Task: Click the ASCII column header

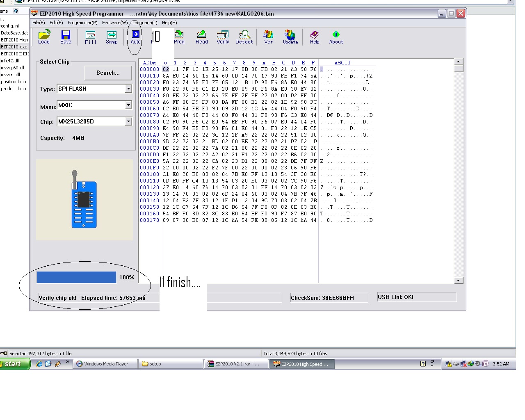Action: pos(342,63)
